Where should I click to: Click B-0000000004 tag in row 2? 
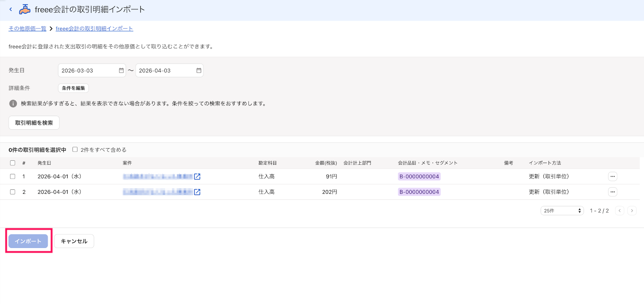tap(419, 192)
